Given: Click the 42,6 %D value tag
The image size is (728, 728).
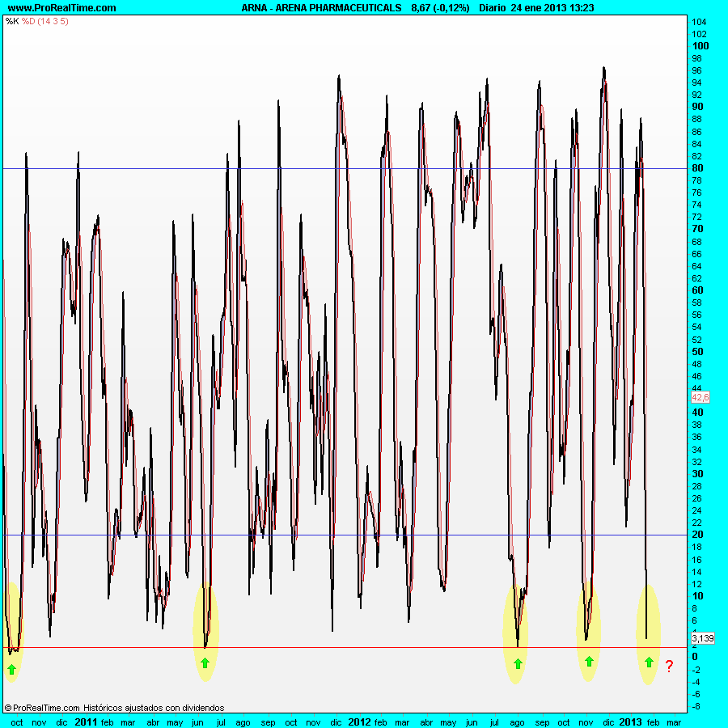Looking at the screenshot, I should [700, 397].
